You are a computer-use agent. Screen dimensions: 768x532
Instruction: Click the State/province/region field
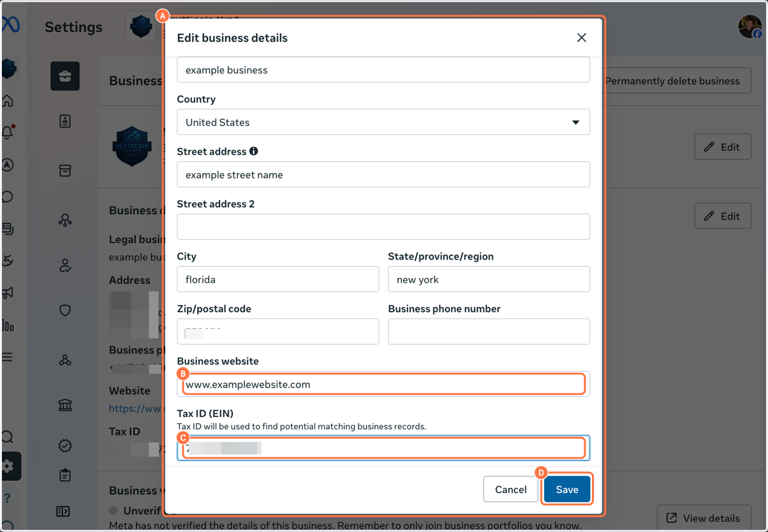click(x=489, y=279)
